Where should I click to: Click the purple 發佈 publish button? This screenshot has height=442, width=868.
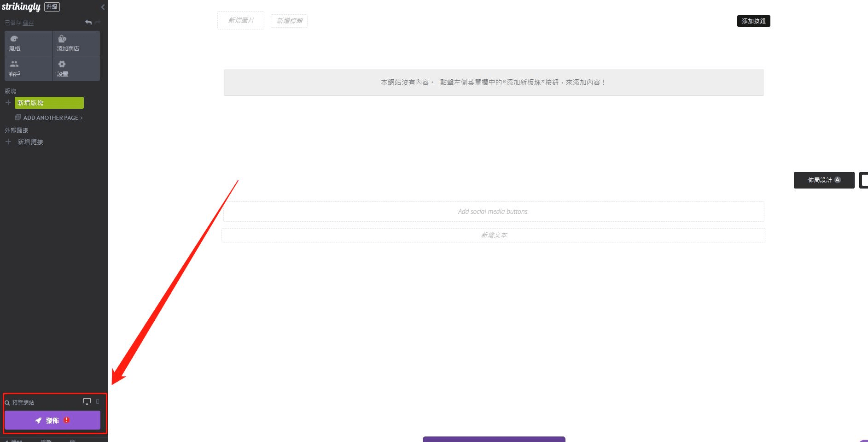52,420
